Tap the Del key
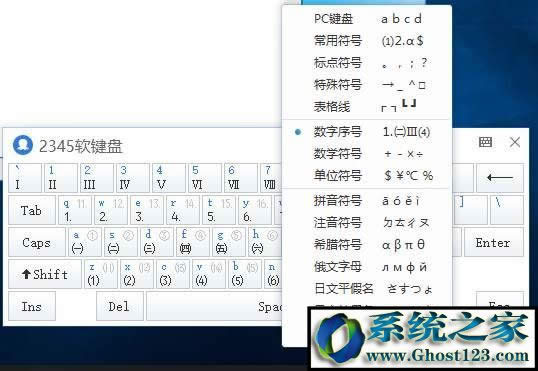Image resolution: width=538 pixels, height=371 pixels. [119, 306]
